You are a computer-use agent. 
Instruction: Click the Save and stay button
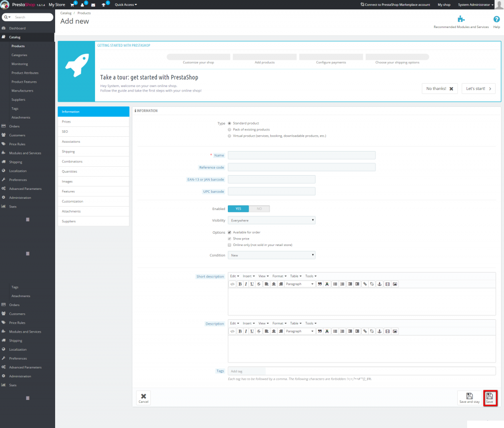pos(469,398)
